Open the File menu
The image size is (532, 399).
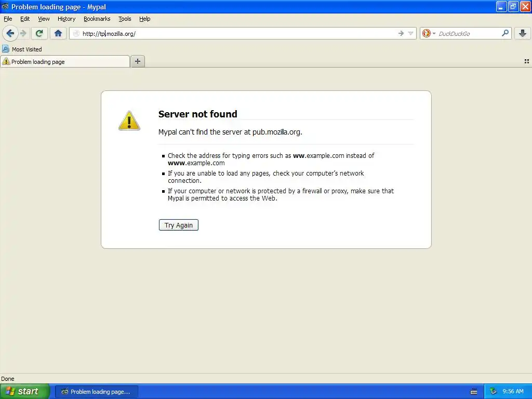pos(8,19)
